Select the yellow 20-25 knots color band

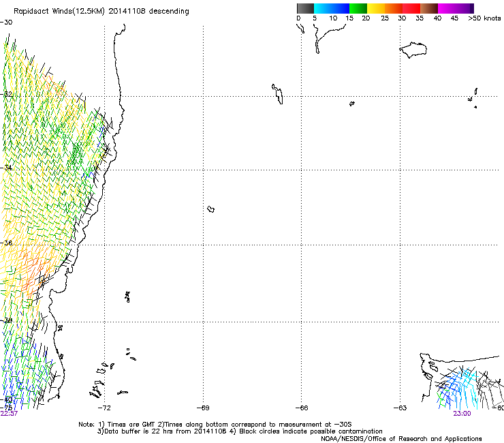coord(376,8)
